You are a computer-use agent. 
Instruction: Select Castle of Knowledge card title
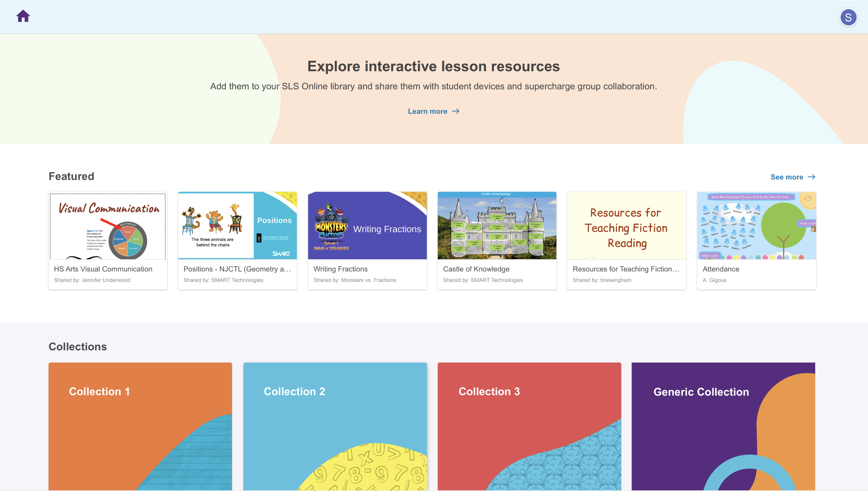(476, 269)
